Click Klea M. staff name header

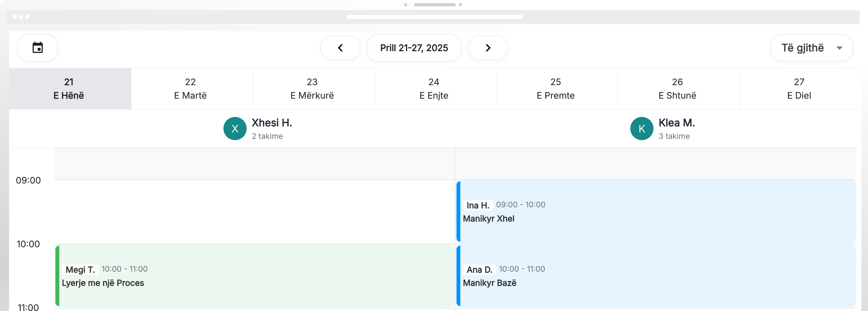coord(677,123)
